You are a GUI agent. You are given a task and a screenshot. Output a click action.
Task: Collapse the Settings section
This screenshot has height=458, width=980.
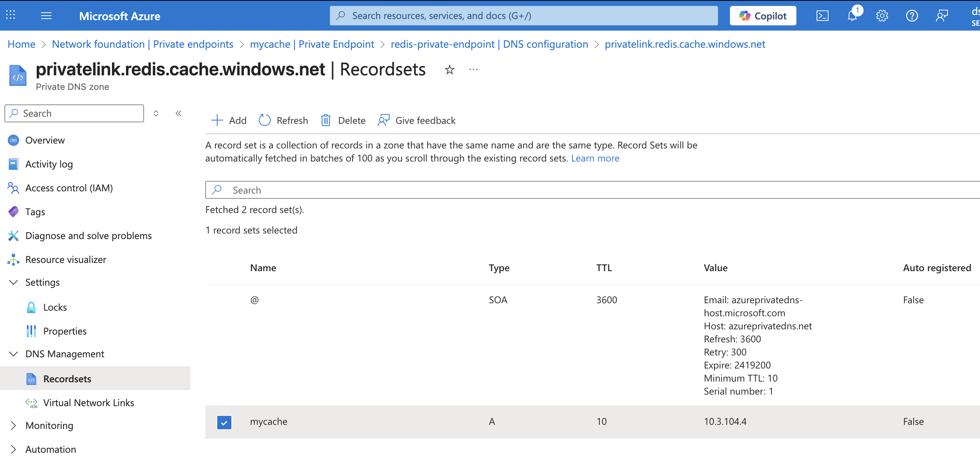[x=13, y=282]
